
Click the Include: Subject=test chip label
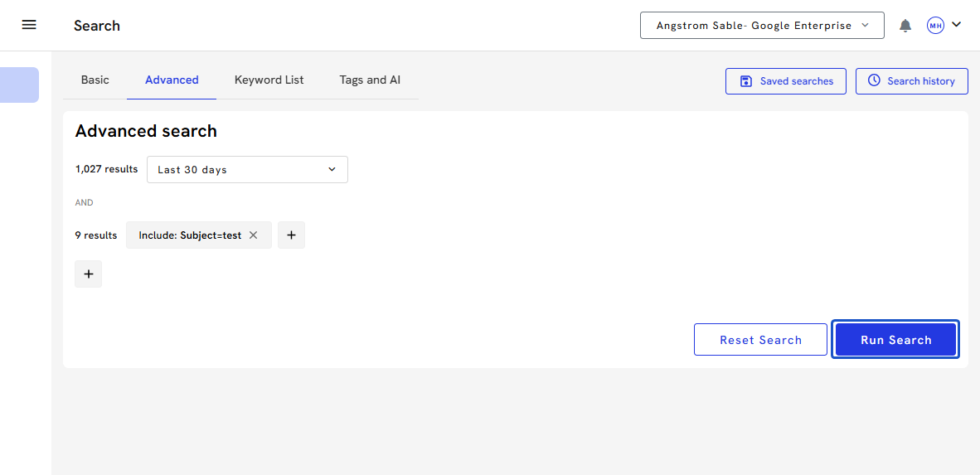190,235
